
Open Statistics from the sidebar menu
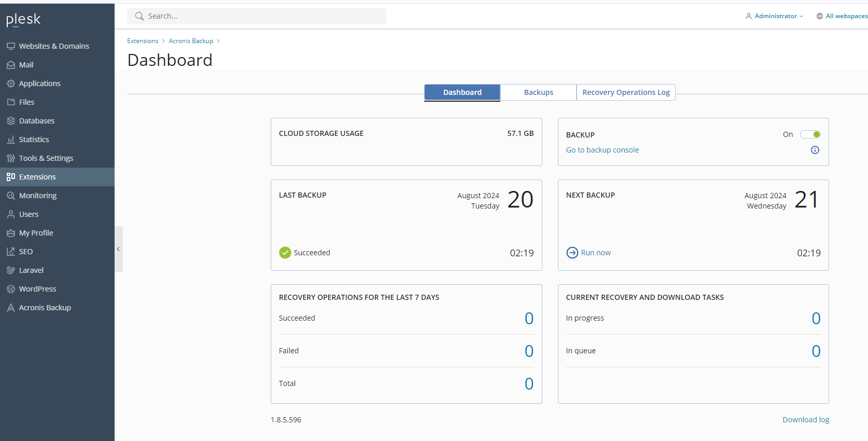(57, 140)
